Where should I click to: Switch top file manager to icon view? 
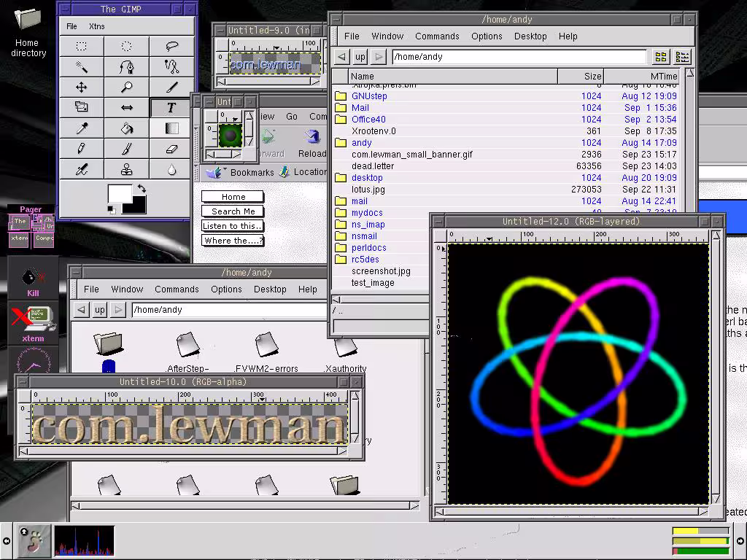click(660, 57)
